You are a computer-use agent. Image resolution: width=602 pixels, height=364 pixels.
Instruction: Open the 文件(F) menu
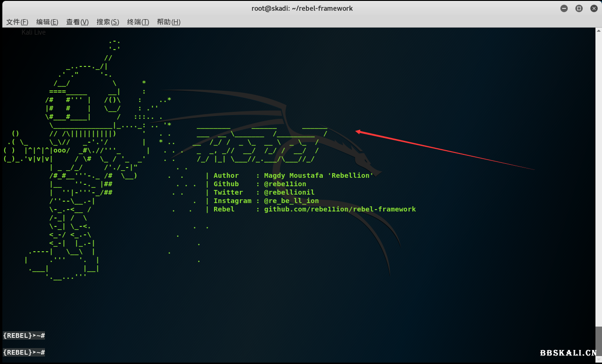17,22
